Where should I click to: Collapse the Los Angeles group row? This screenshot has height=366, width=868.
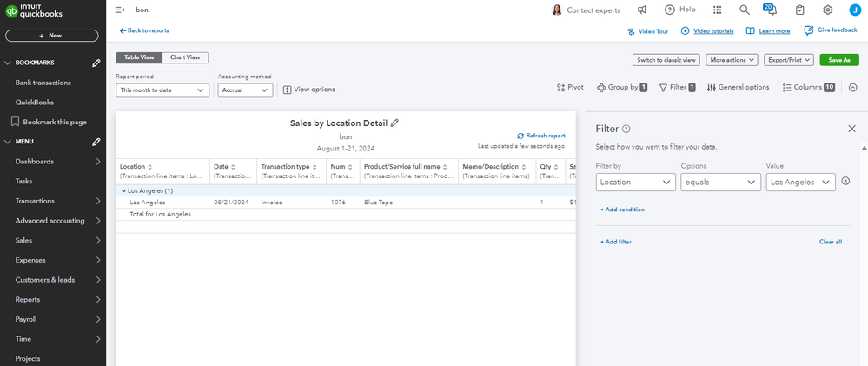123,190
